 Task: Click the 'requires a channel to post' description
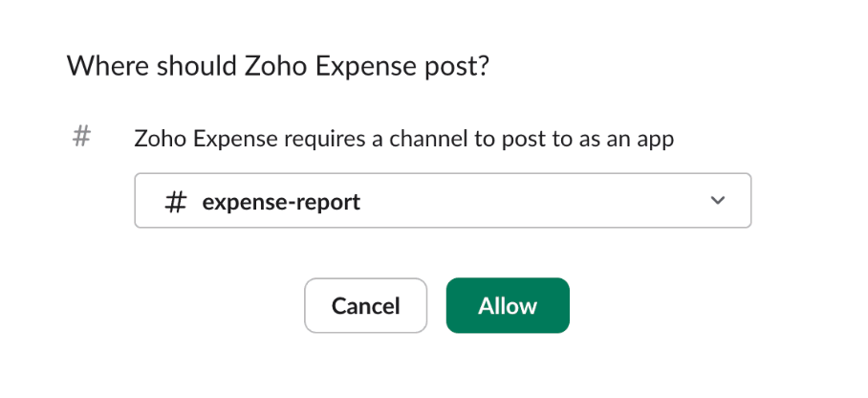(x=403, y=139)
